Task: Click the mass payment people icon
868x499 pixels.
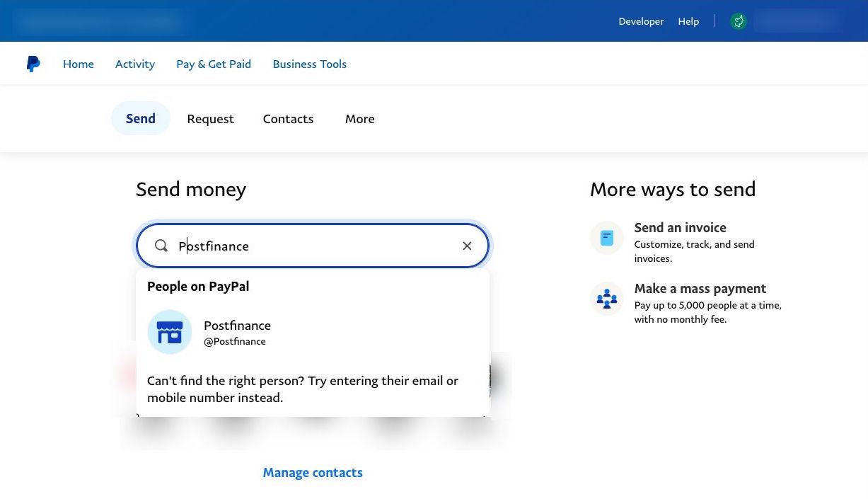Action: [x=607, y=299]
